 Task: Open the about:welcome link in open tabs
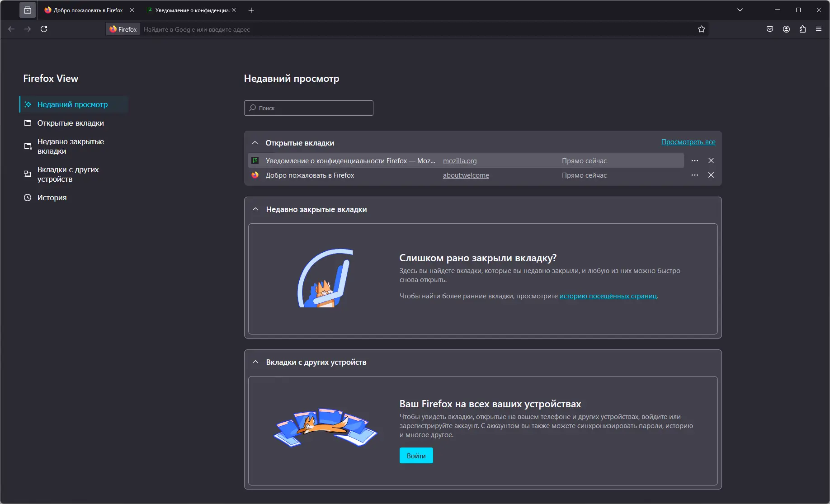point(466,175)
